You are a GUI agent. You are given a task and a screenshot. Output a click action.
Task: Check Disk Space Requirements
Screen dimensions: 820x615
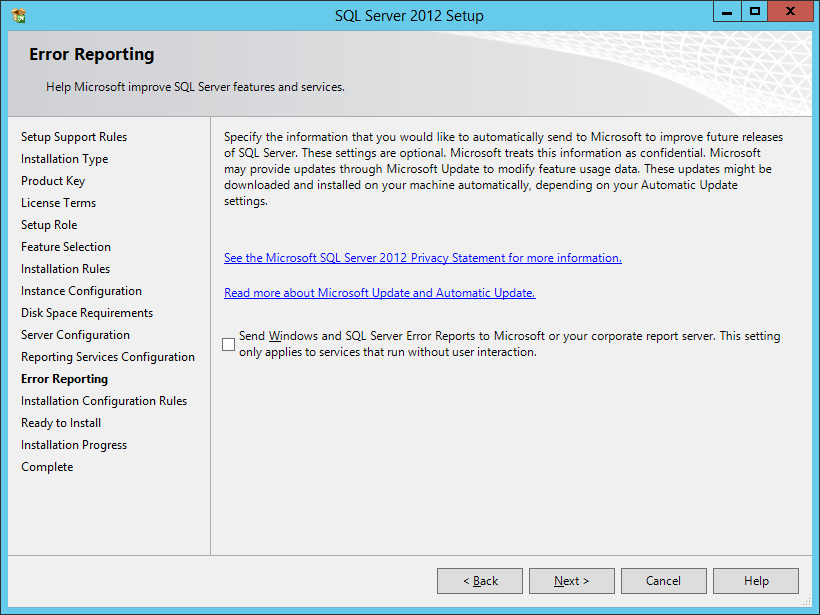click(x=86, y=312)
